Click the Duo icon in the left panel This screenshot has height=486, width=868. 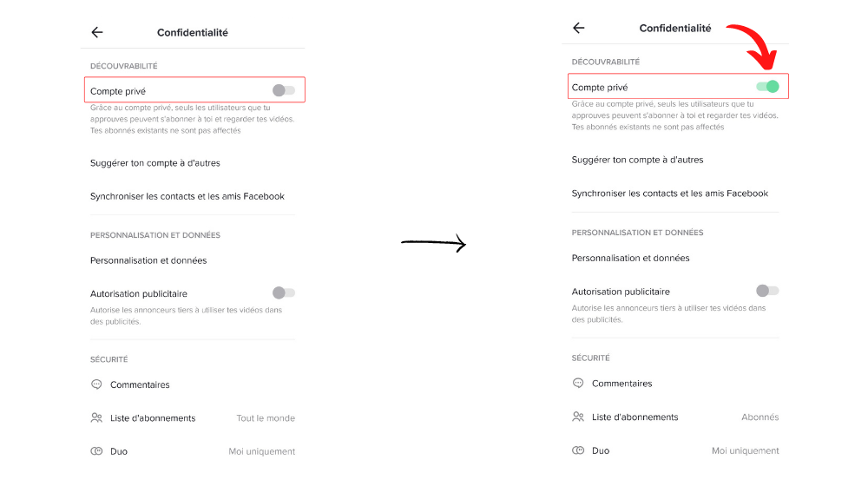(96, 451)
